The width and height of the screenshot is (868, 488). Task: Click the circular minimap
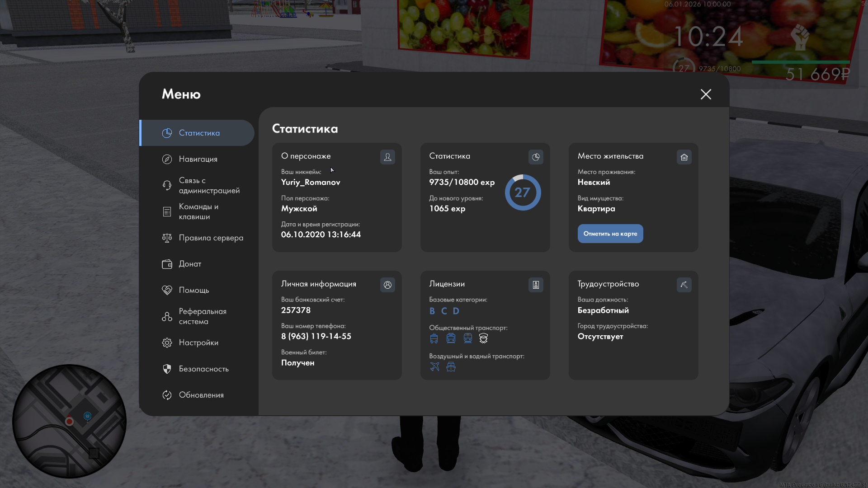pos(69,421)
